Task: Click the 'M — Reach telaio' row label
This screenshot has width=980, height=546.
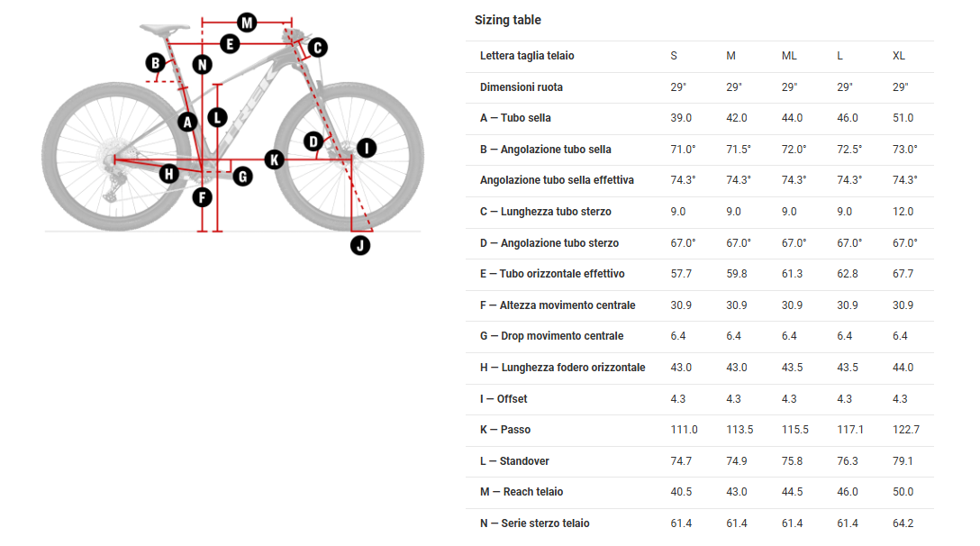Action: point(522,492)
